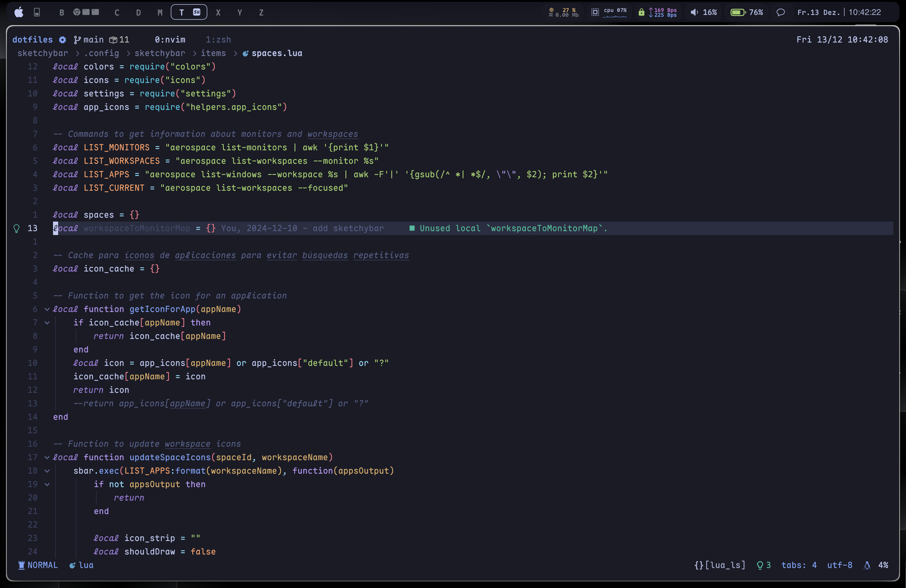The height and width of the screenshot is (588, 906).
Task: Click the CPU chip icon
Action: coord(595,12)
